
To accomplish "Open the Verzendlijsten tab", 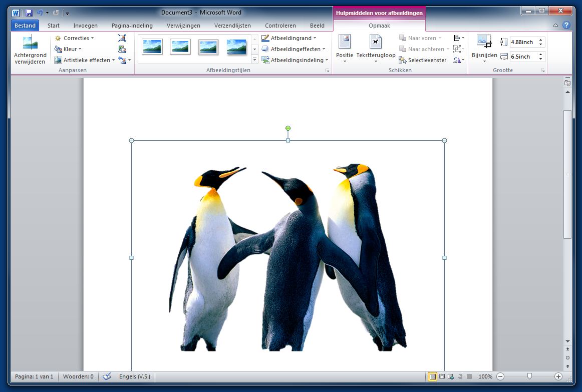I will (x=232, y=26).
